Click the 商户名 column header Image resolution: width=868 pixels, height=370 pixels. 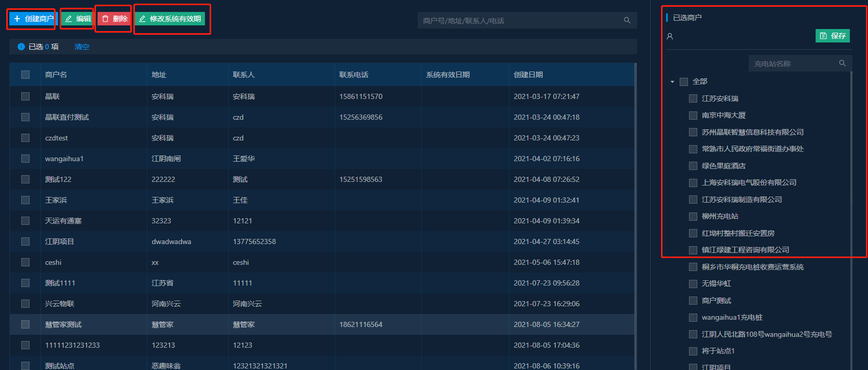pos(56,75)
